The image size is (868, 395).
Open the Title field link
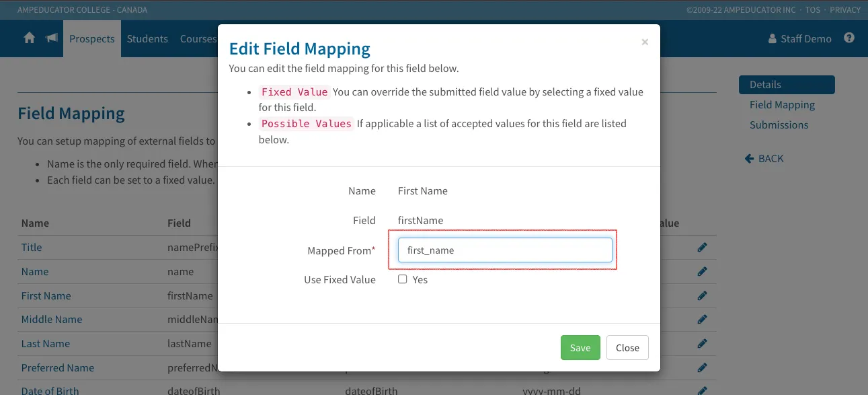[32, 248]
